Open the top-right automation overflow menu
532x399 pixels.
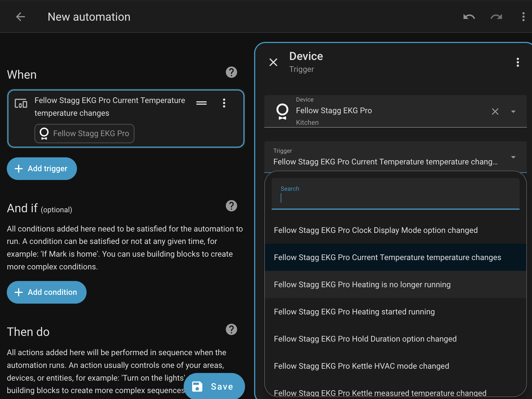(x=523, y=17)
